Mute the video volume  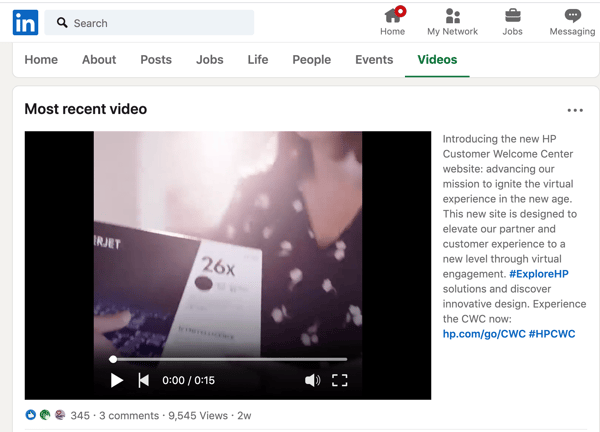click(313, 380)
